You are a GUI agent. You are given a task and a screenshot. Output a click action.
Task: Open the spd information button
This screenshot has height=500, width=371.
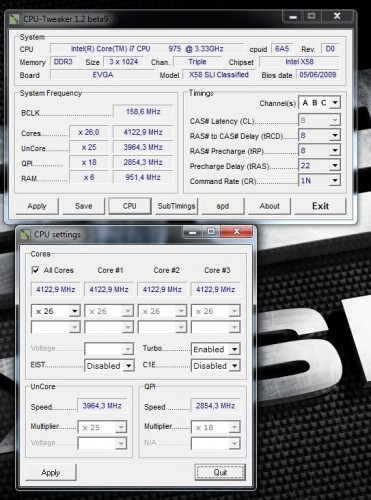(x=223, y=206)
